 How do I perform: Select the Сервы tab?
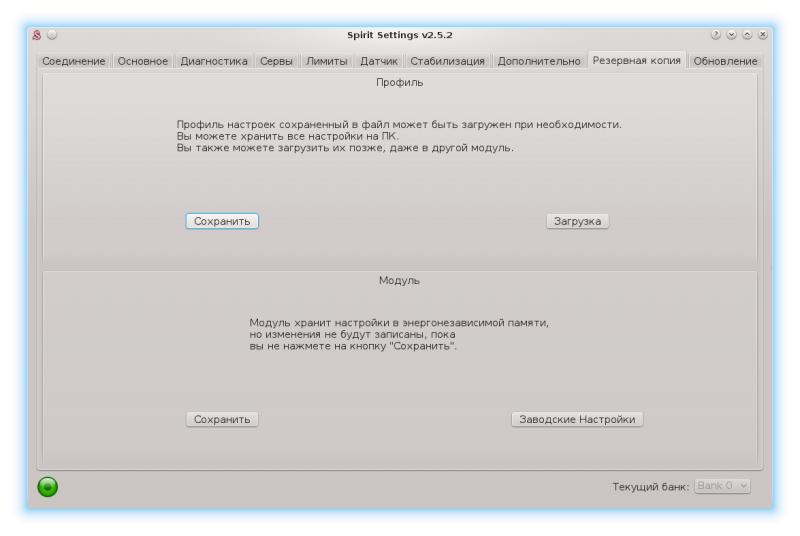[276, 61]
